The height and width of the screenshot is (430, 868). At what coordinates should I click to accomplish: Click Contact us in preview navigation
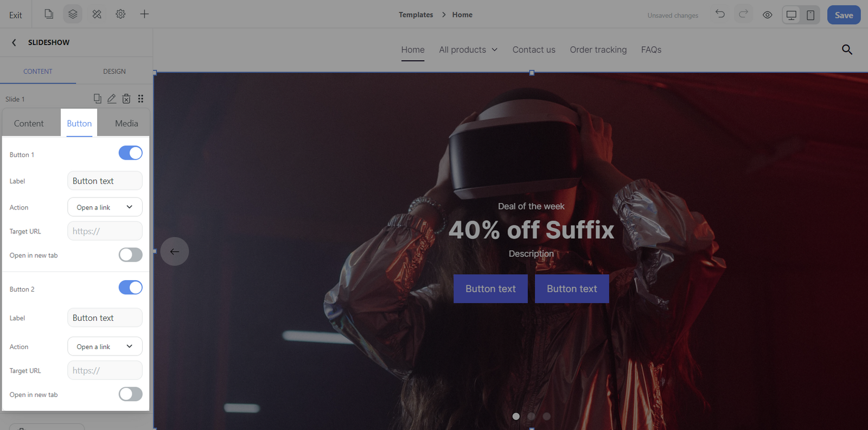click(534, 49)
